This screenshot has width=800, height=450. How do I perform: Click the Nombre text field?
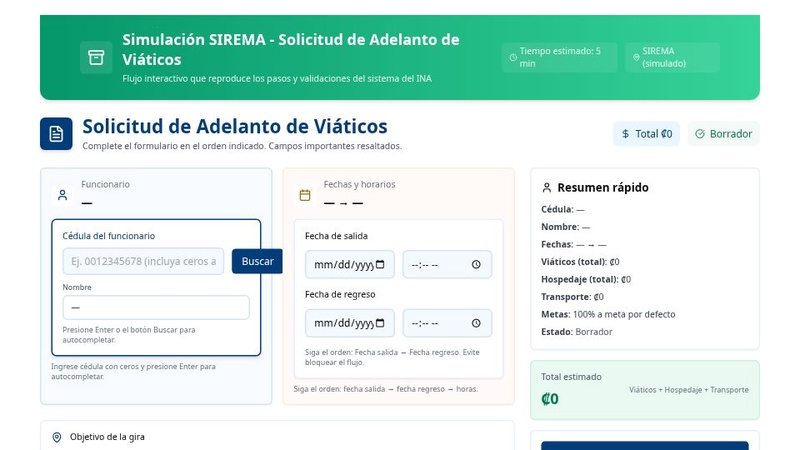point(156,308)
